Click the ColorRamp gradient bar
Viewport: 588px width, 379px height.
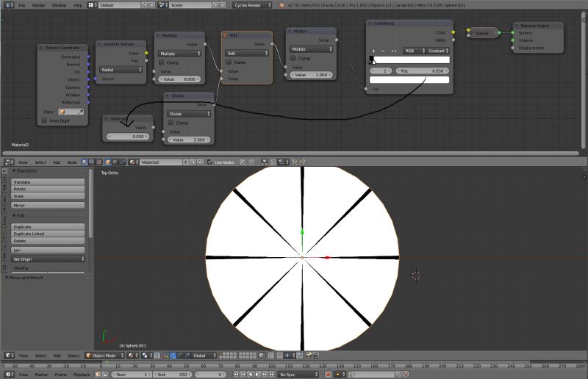coord(409,60)
